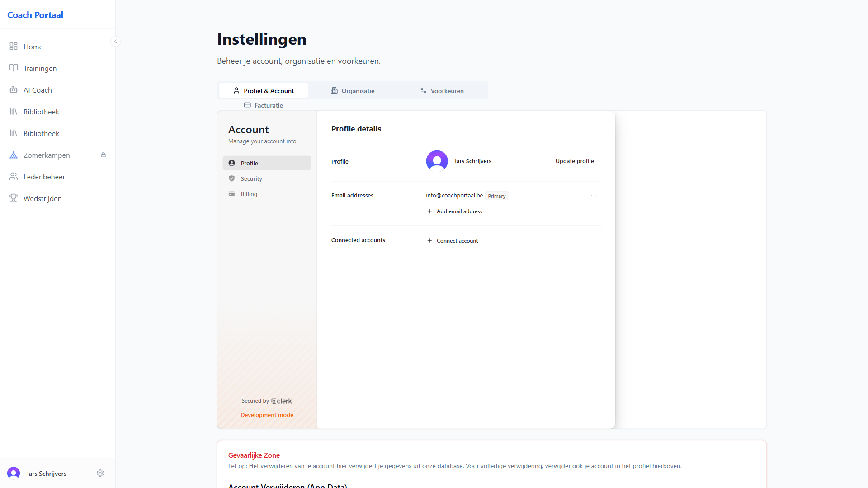Screen dimensions: 868x488
Task: Open settings via the bottom gear icon
Action: (100, 473)
